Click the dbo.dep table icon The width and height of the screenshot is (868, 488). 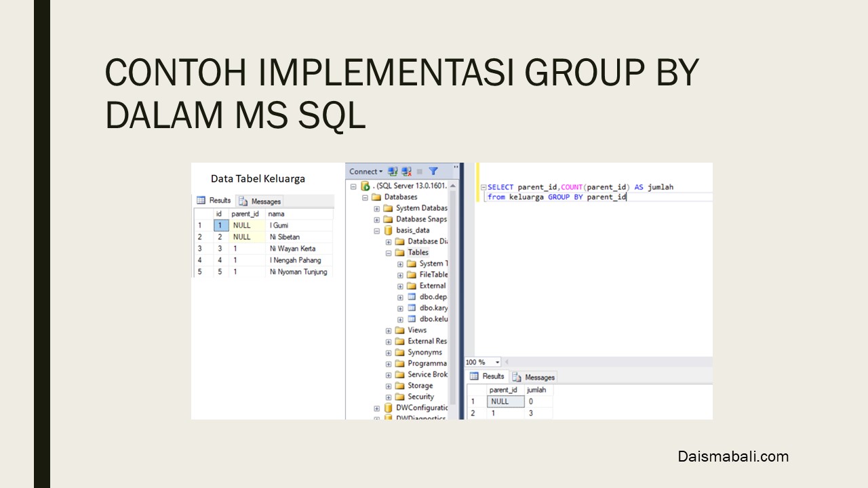click(412, 297)
